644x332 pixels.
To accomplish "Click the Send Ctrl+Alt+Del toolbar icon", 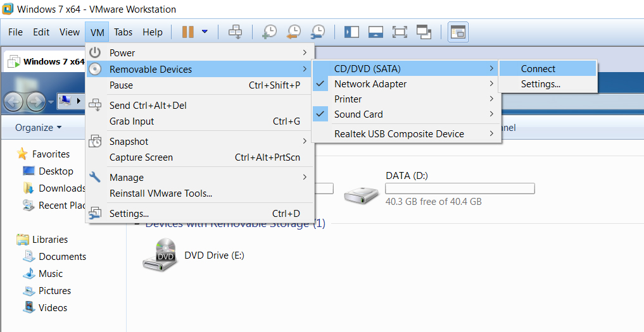I will click(235, 32).
